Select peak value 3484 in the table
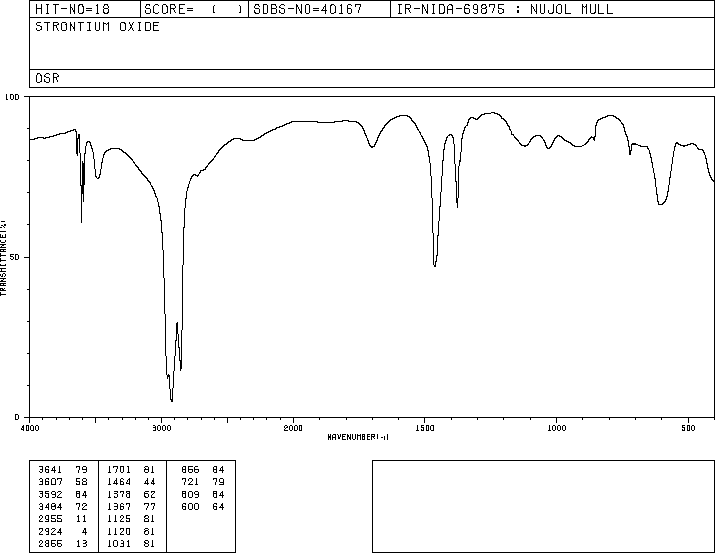 [x=50, y=507]
